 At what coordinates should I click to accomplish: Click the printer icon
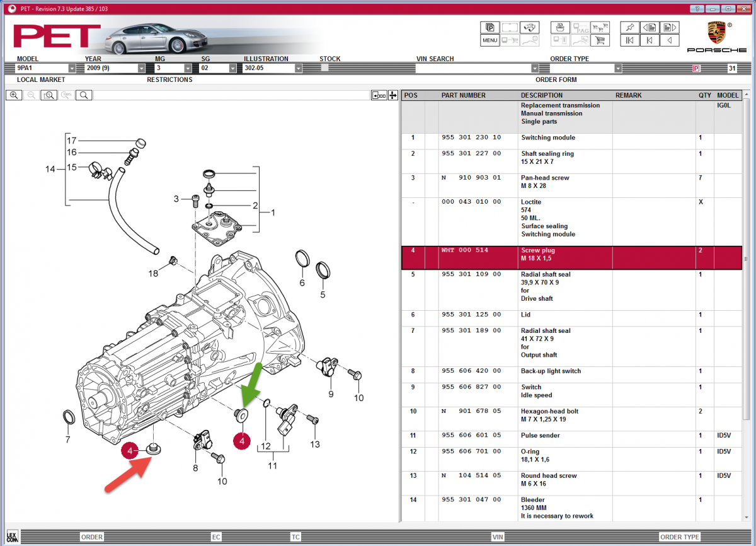(x=560, y=27)
